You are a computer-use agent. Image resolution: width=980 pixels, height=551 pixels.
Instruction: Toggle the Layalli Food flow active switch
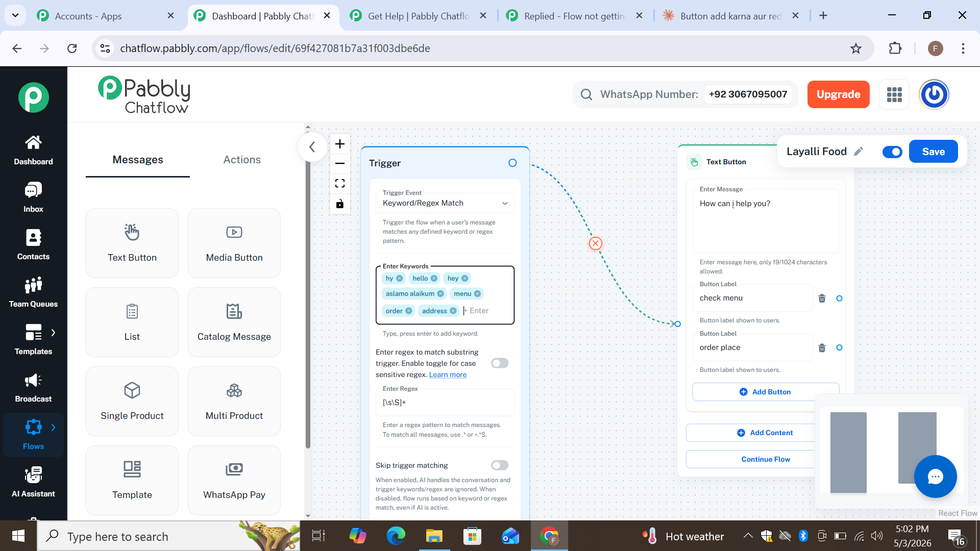click(x=892, y=152)
